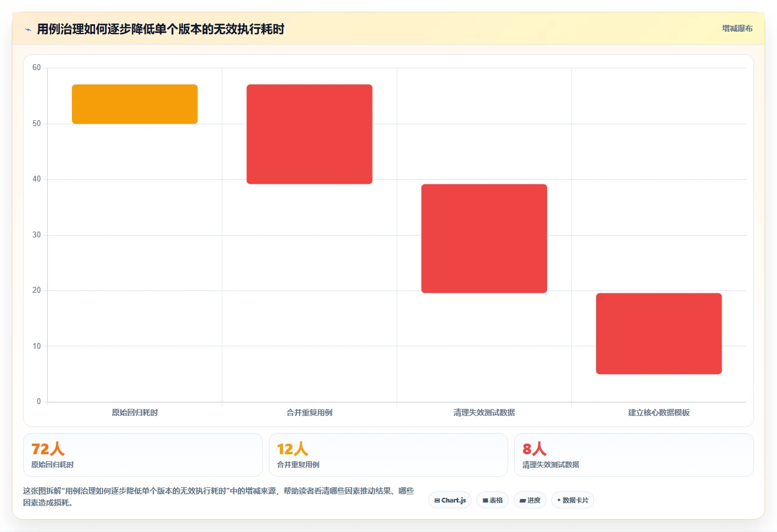Click the y-axis value 20

coord(37,290)
